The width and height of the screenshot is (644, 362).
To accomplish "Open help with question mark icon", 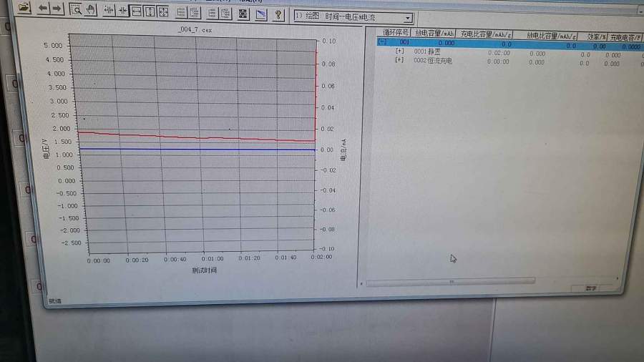I will tap(278, 15).
